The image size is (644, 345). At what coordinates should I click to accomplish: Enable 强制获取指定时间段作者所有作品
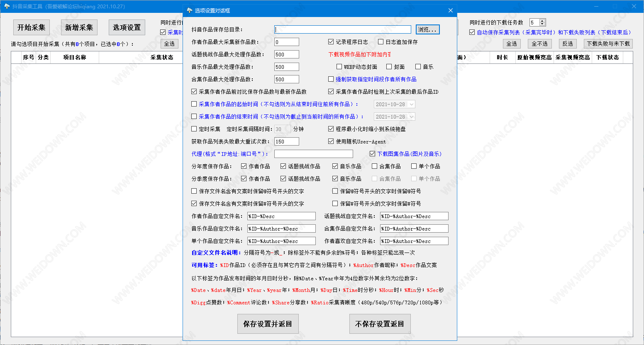pyautogui.click(x=331, y=79)
